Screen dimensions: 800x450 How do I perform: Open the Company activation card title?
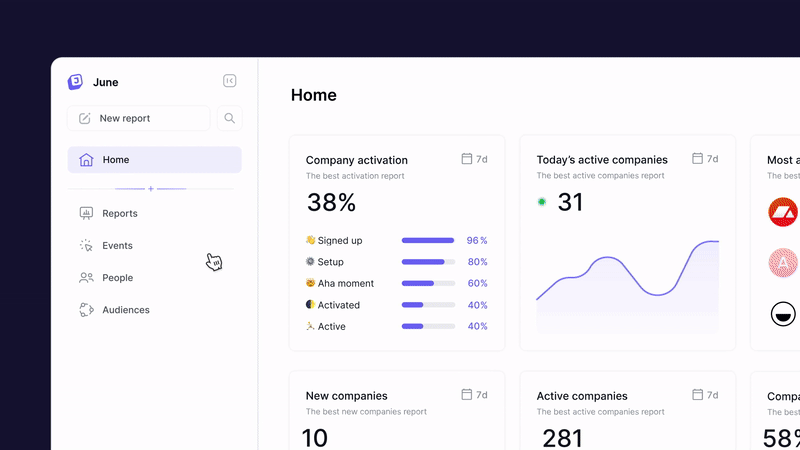pos(357,160)
